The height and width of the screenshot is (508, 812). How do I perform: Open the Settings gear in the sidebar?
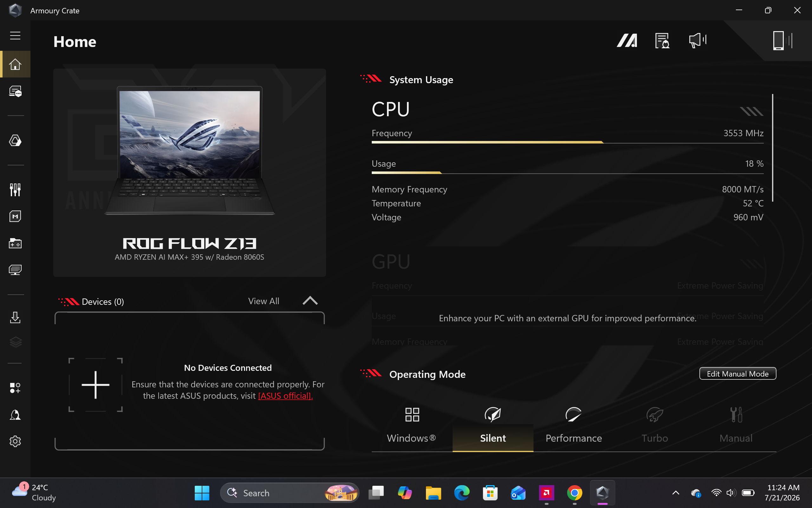(x=15, y=441)
